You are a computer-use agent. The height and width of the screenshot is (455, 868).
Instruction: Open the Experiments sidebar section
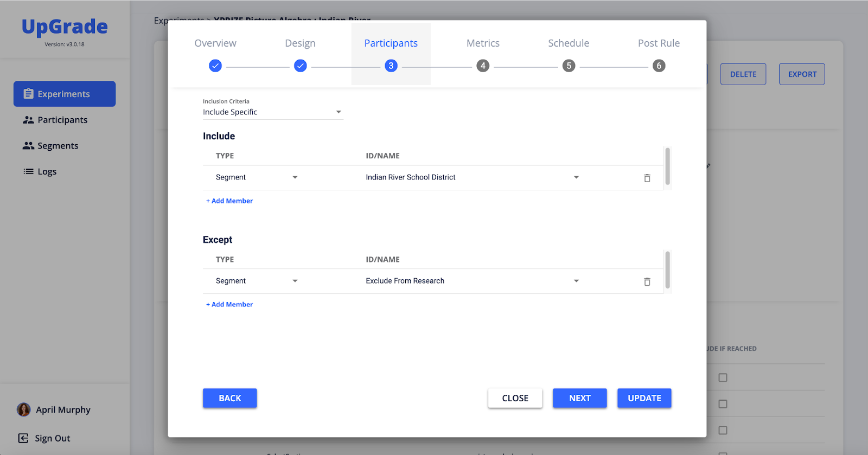click(65, 94)
